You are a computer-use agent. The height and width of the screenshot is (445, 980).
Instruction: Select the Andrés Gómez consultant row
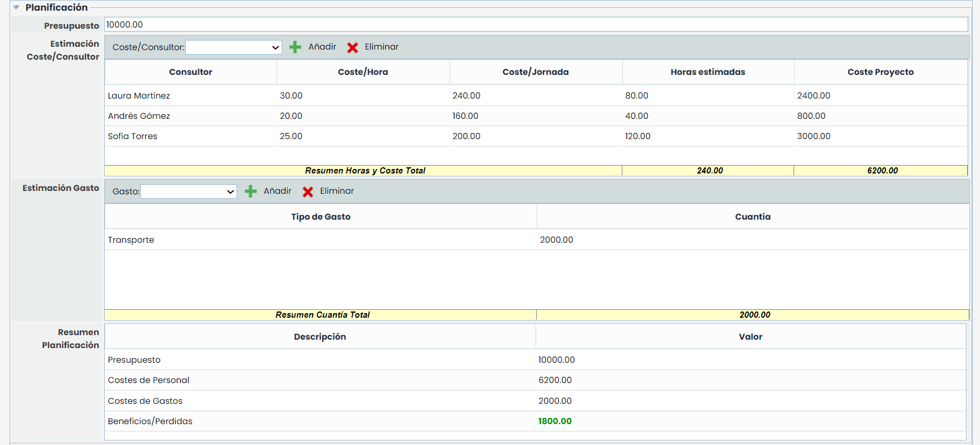[x=139, y=116]
